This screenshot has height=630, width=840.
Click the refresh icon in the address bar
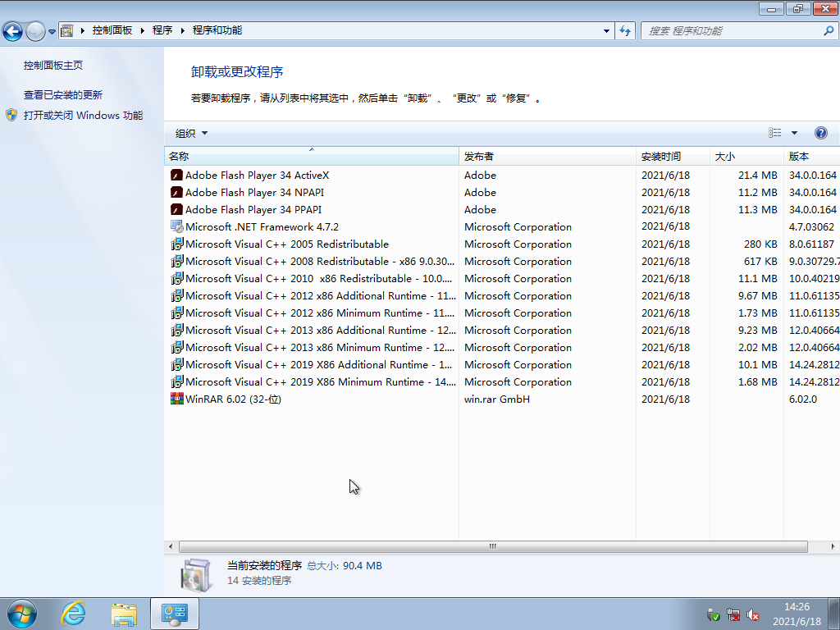pos(624,30)
